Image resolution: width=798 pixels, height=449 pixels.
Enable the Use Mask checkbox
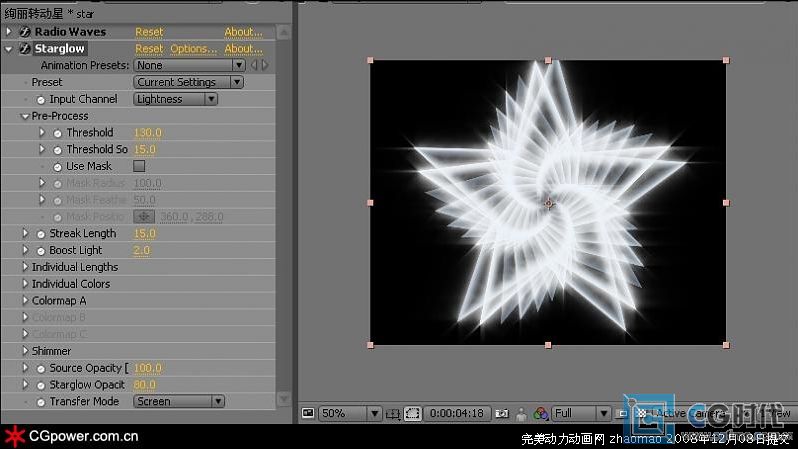[x=139, y=166]
